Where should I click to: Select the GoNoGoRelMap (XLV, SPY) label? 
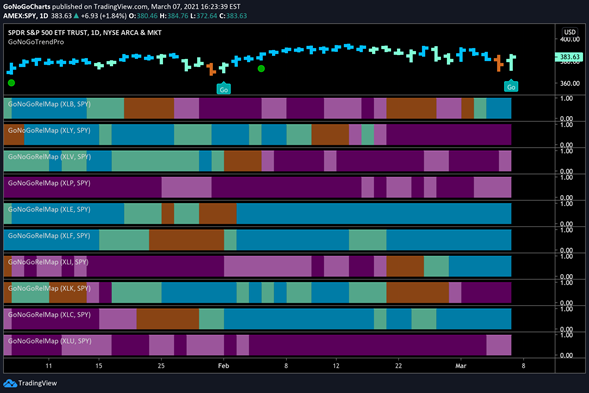49,157
